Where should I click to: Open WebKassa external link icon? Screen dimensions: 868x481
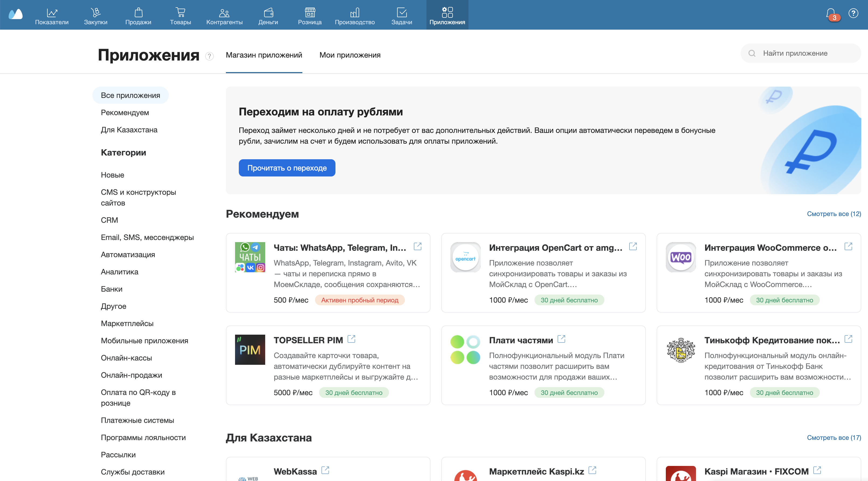pyautogui.click(x=325, y=470)
